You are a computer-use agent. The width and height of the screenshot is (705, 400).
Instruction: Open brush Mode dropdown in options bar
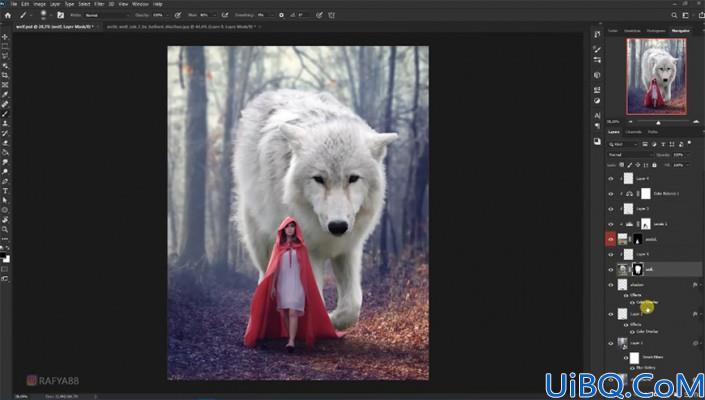(x=106, y=15)
